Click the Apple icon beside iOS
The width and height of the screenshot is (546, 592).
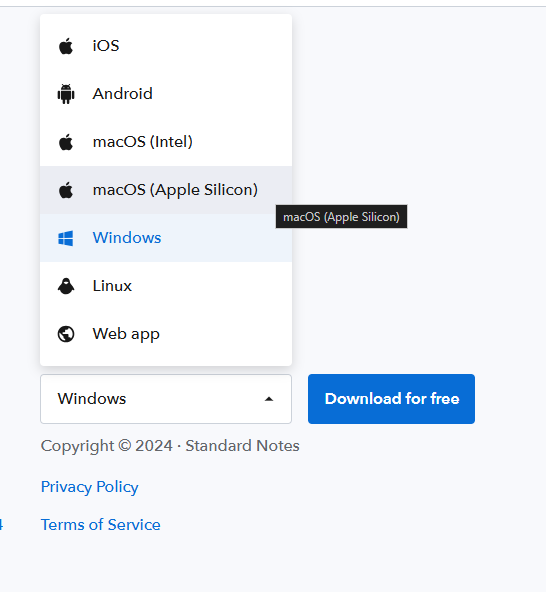[66, 46]
